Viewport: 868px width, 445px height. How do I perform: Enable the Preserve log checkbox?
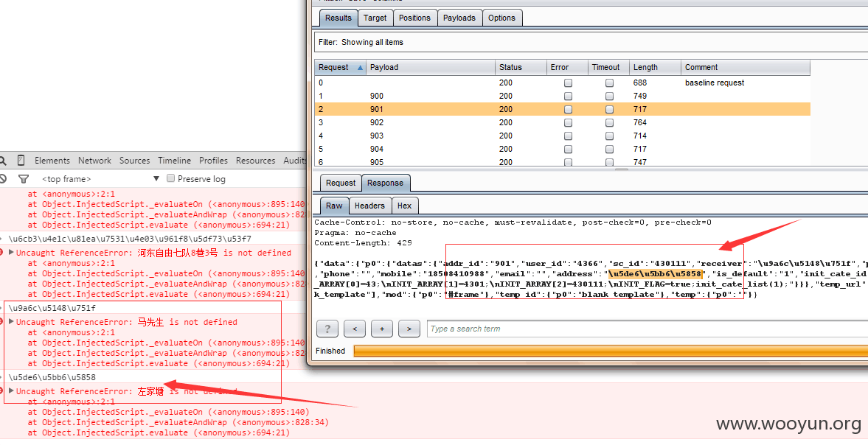pyautogui.click(x=171, y=178)
